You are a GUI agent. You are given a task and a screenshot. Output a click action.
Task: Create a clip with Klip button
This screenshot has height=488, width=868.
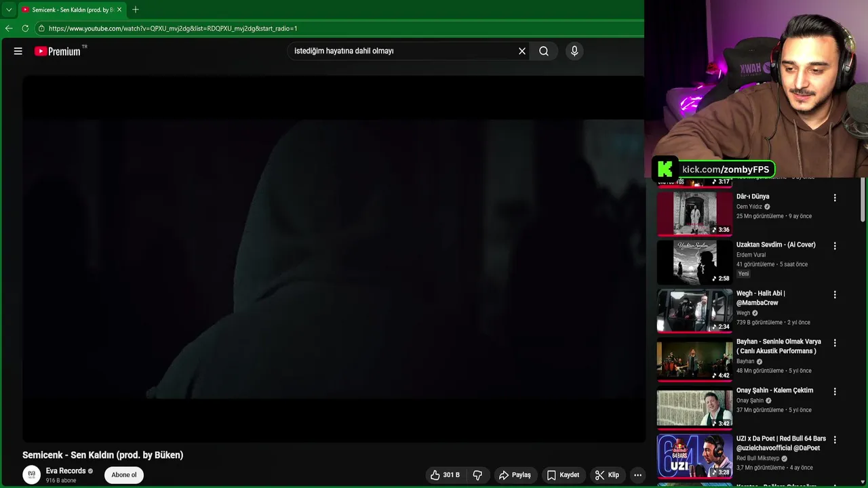click(x=607, y=475)
